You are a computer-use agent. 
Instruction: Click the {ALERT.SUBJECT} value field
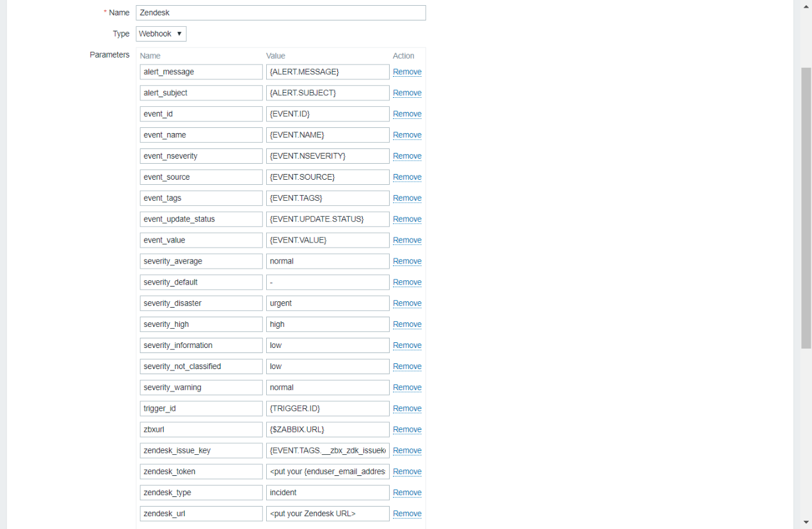(x=328, y=93)
